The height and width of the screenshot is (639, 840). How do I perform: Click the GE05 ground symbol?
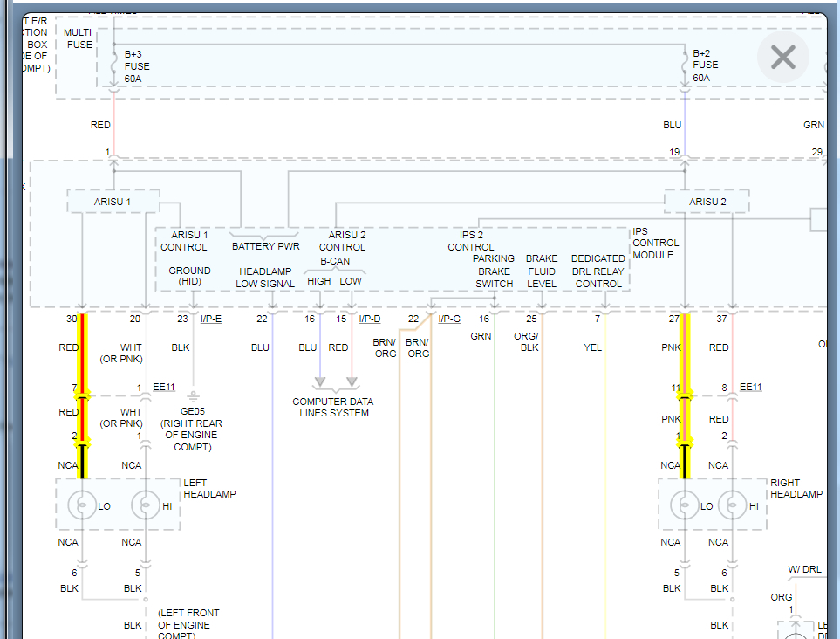click(193, 395)
